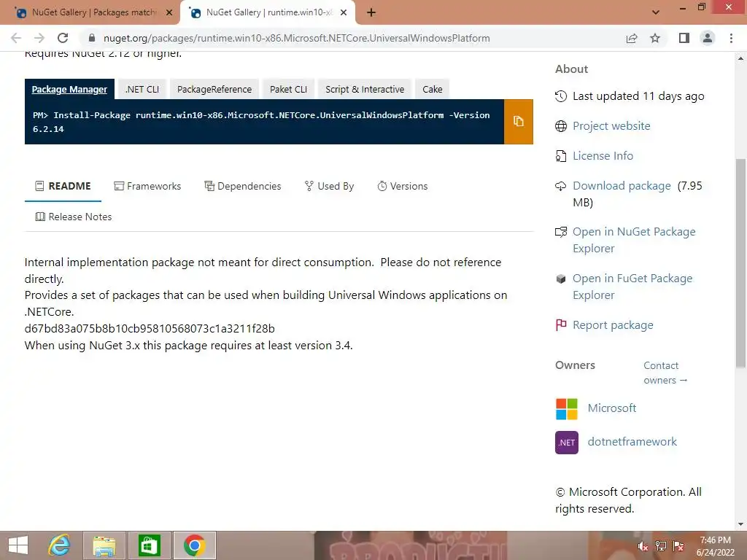Toggle Chrome side panel icon
The width and height of the screenshot is (747, 560).
pos(684,38)
